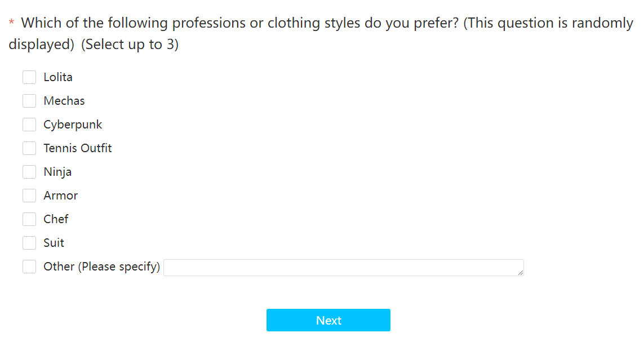Click the Mechas label text
This screenshot has width=644, height=337.
(64, 101)
